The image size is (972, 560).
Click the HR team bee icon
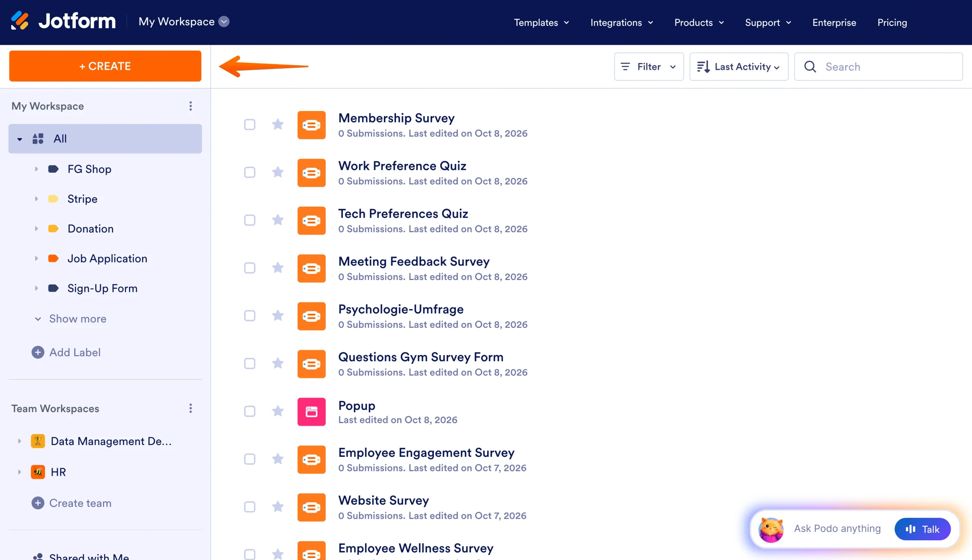[38, 472]
